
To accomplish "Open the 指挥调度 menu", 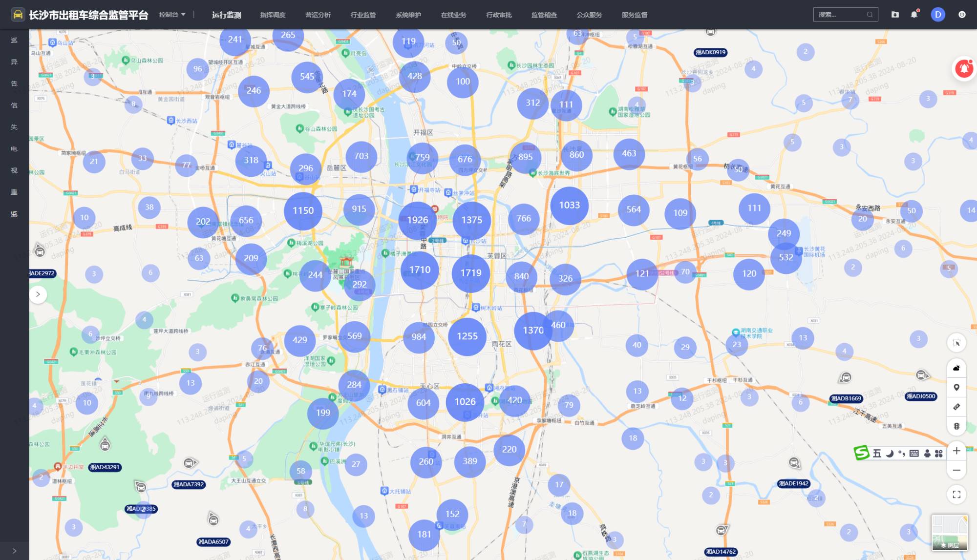I will (x=273, y=15).
